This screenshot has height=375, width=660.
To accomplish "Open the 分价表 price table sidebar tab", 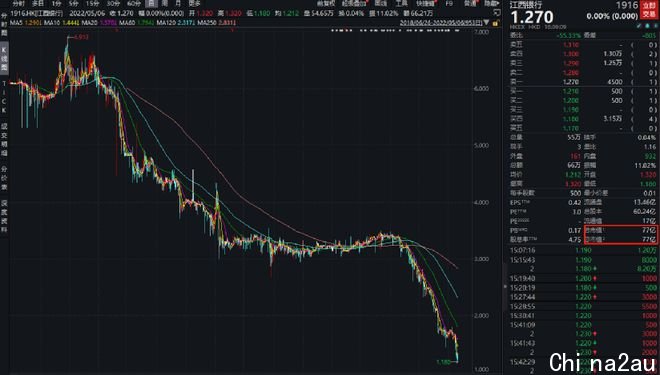I will (4, 177).
